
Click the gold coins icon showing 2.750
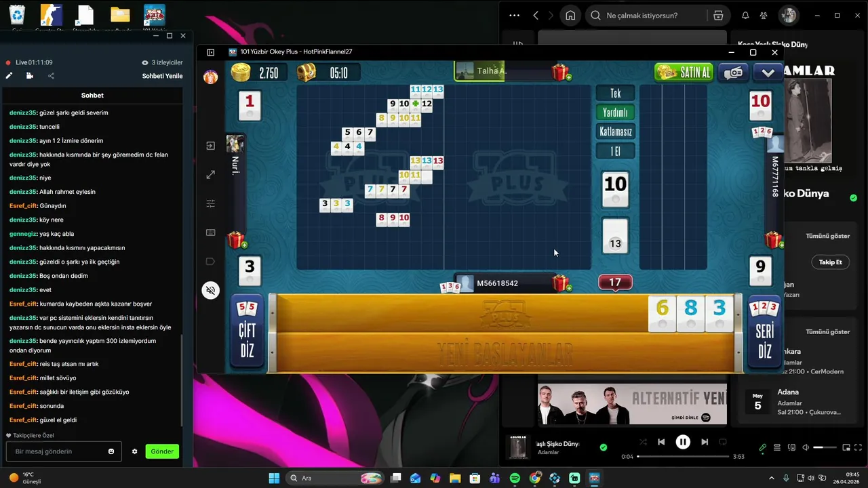pyautogui.click(x=241, y=73)
